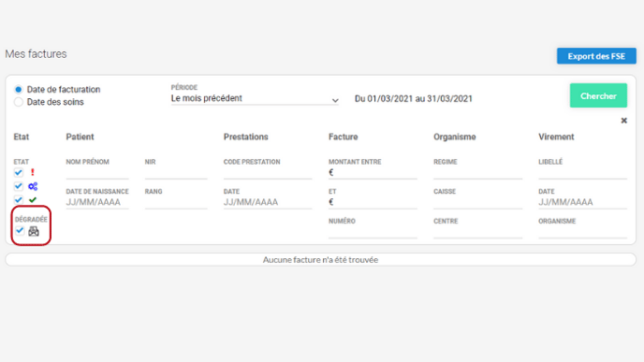
Task: Click the Date de naissance field
Action: click(97, 202)
